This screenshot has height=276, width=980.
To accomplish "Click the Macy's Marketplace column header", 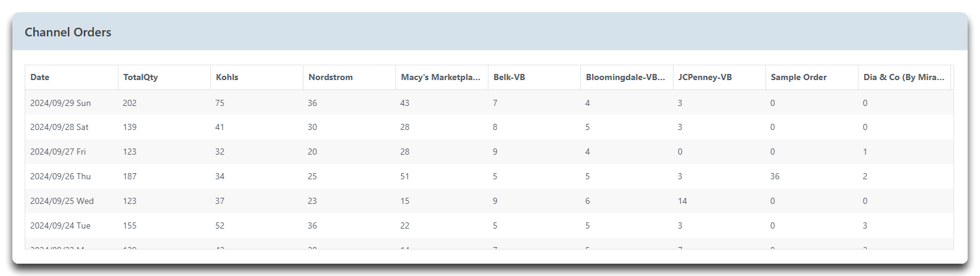I will (x=442, y=77).
